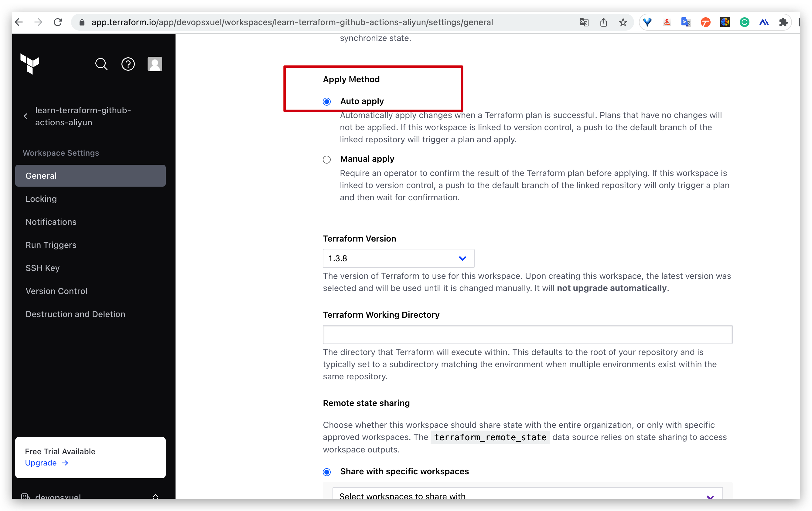Open the help question mark icon
This screenshot has width=812, height=511.
128,64
